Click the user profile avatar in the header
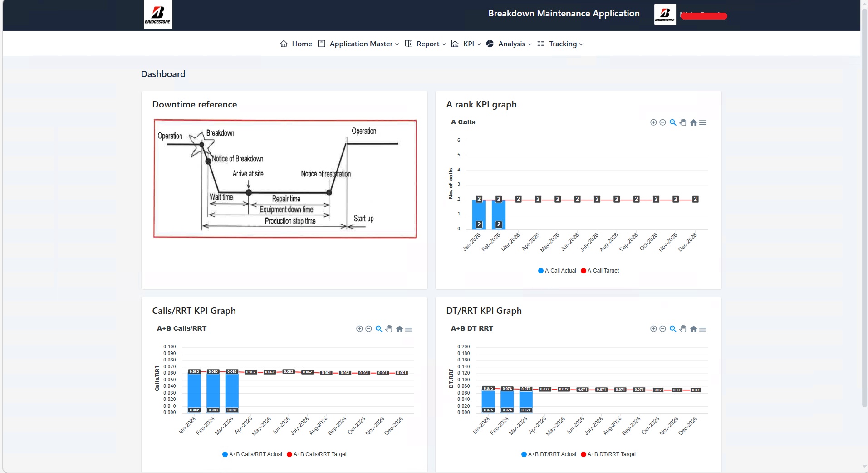Screen dimensions: 868x473 665,15
